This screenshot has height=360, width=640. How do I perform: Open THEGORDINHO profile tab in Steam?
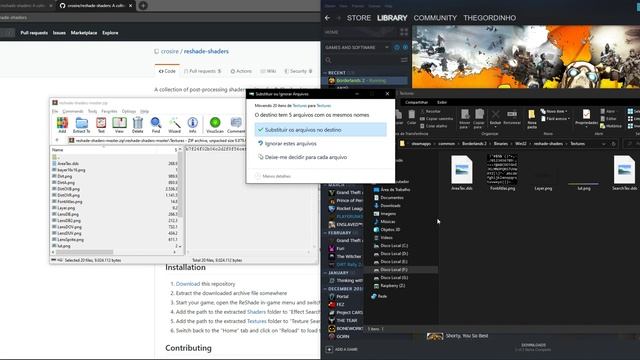click(489, 18)
